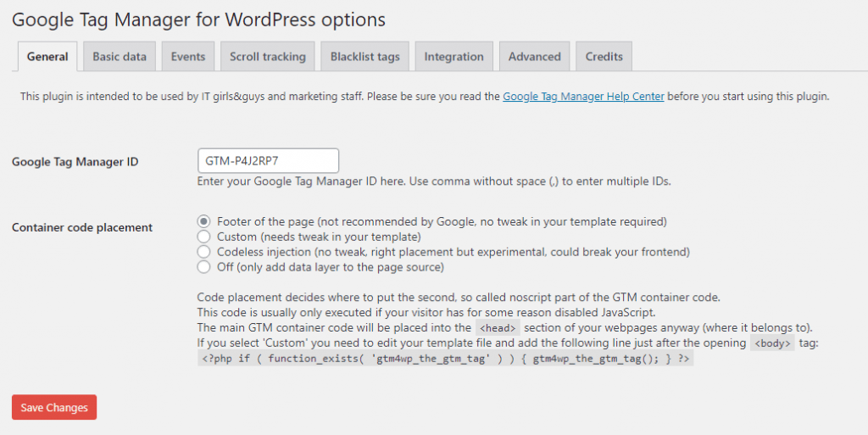Screen dimensions: 868x435
Task: Click the Google Tag Manager ID label
Action: point(75,162)
